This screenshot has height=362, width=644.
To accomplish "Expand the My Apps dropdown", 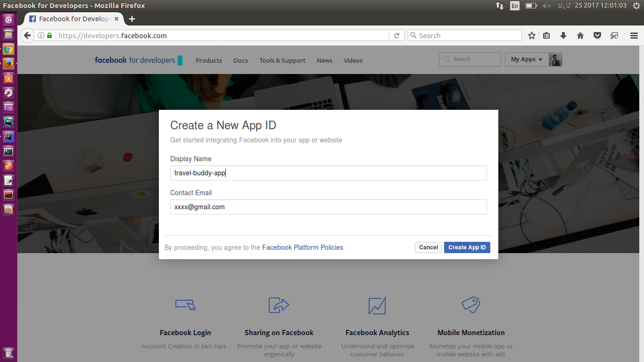I will [x=527, y=59].
